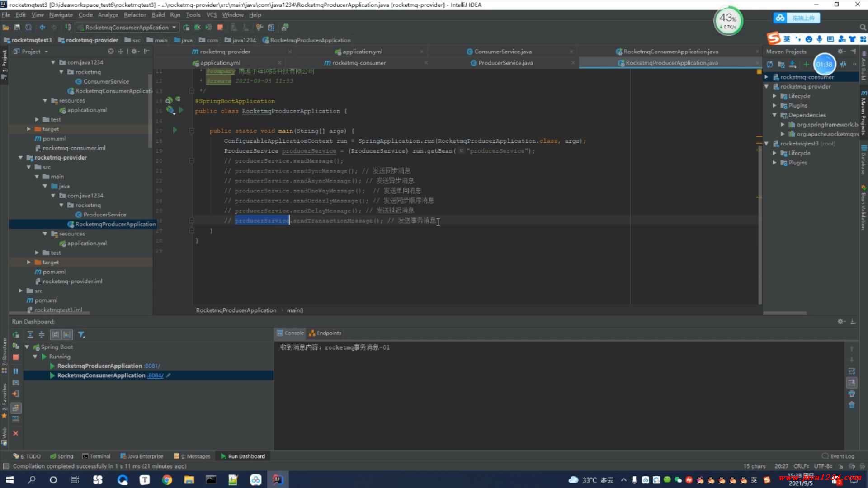Select ProducerService in project tree
The image size is (868, 488).
coord(104,215)
